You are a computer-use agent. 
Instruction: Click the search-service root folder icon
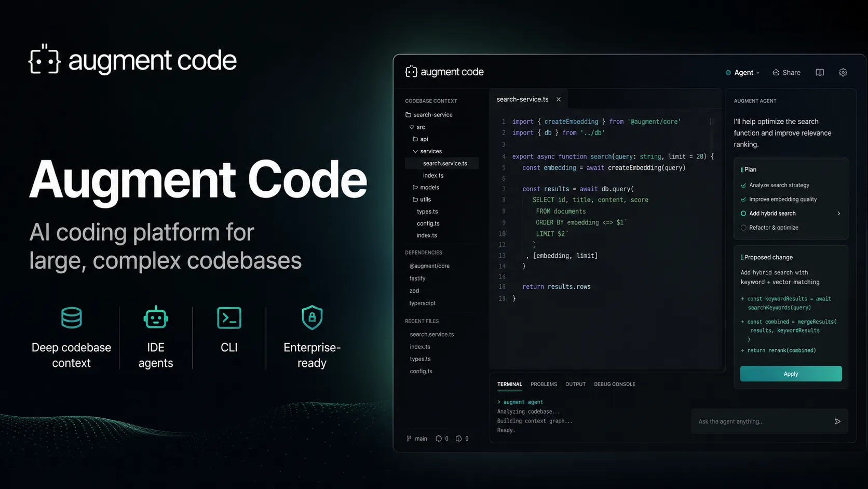tap(408, 115)
